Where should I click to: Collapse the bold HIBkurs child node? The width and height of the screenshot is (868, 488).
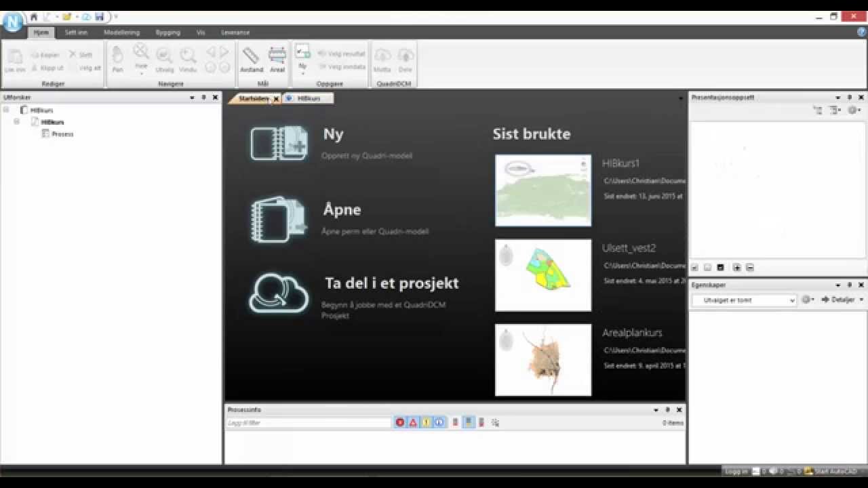pos(17,122)
